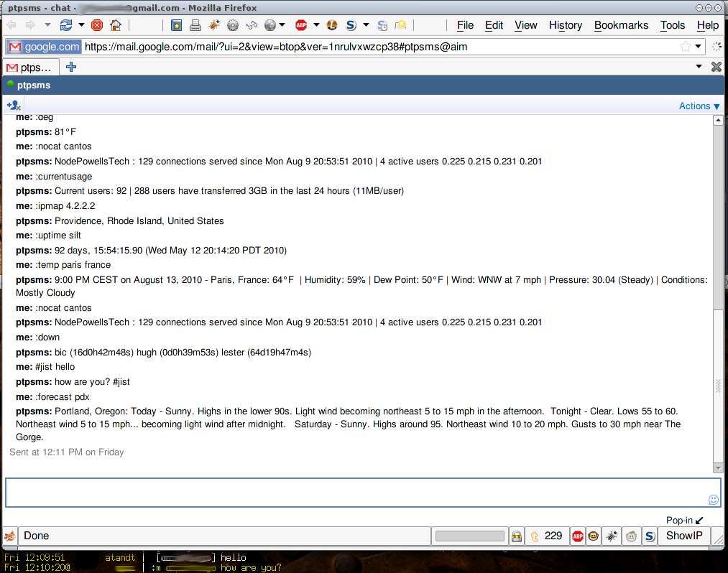
Task: Click the Print icon in toolbar
Action: (x=195, y=25)
